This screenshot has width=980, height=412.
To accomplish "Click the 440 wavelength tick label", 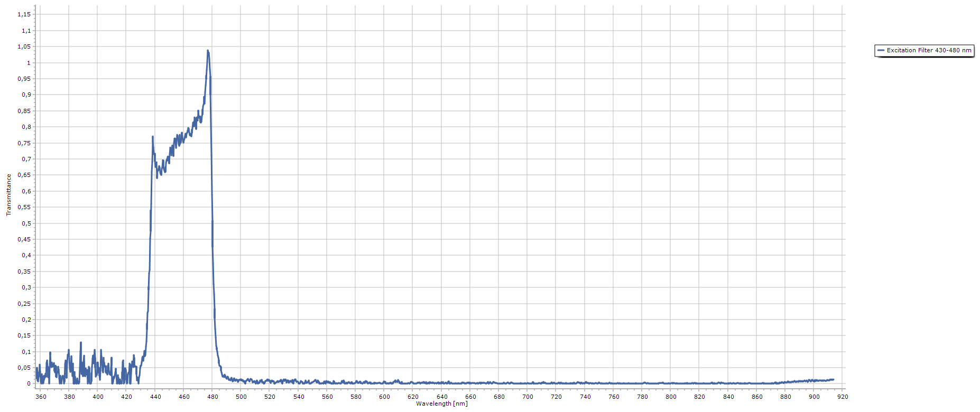I will point(155,397).
